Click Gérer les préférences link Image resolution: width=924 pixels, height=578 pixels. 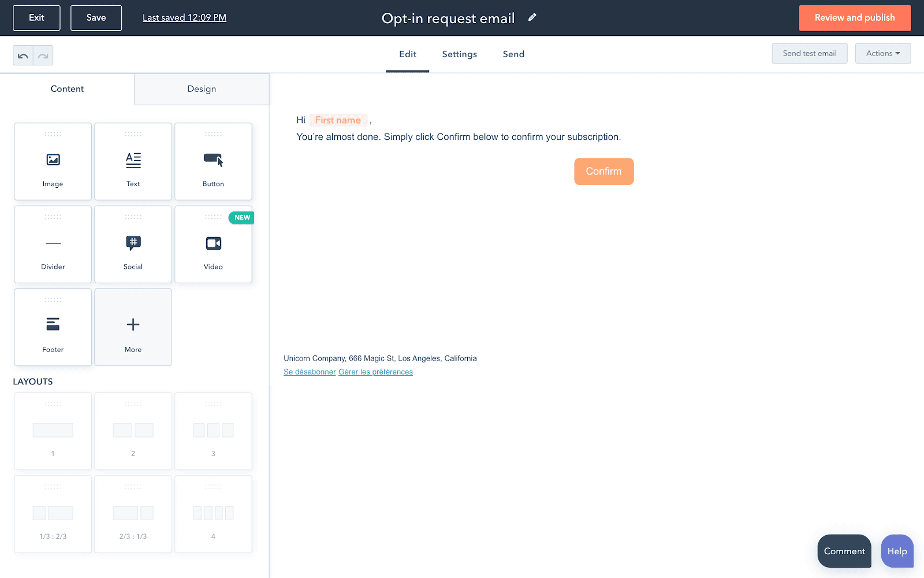[376, 372]
